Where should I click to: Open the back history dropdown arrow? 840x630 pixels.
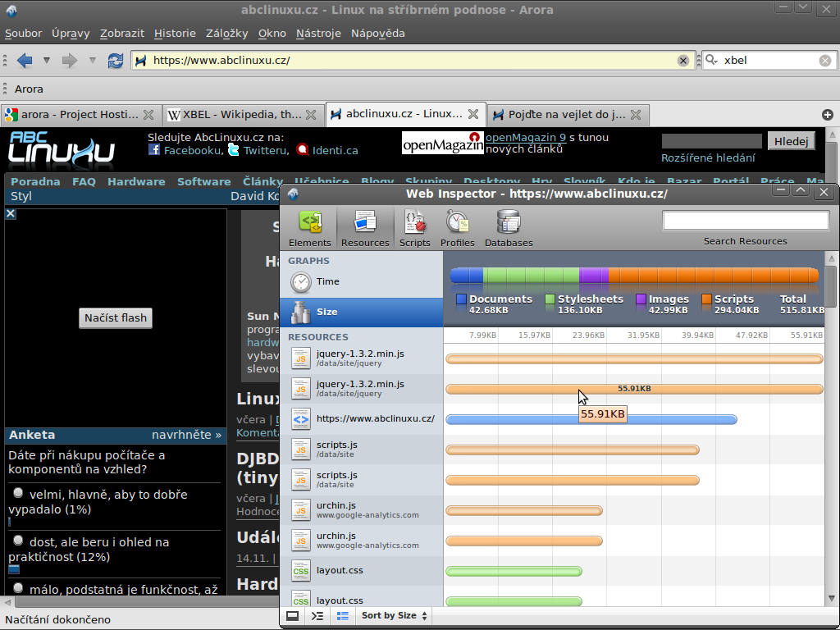pos(47,61)
